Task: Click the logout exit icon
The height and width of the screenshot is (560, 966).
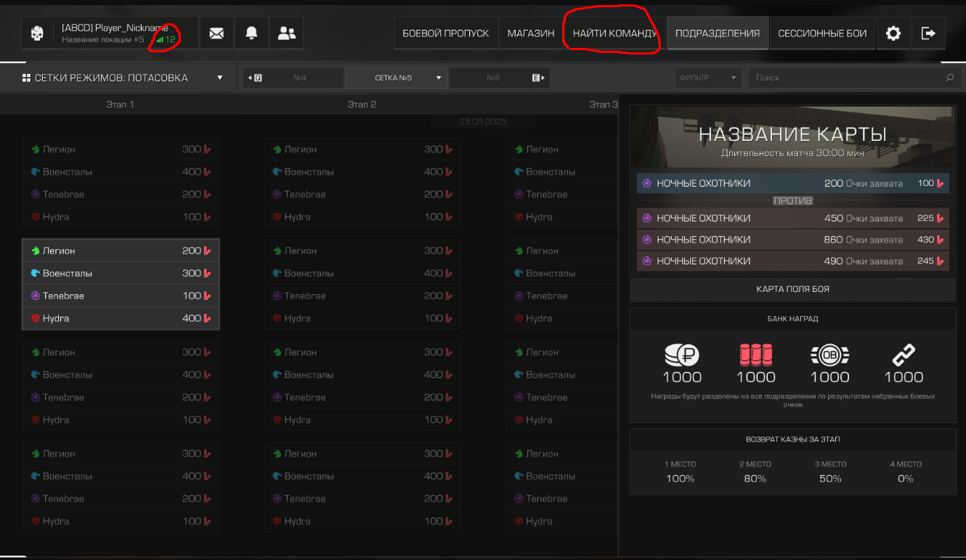Action: [928, 33]
